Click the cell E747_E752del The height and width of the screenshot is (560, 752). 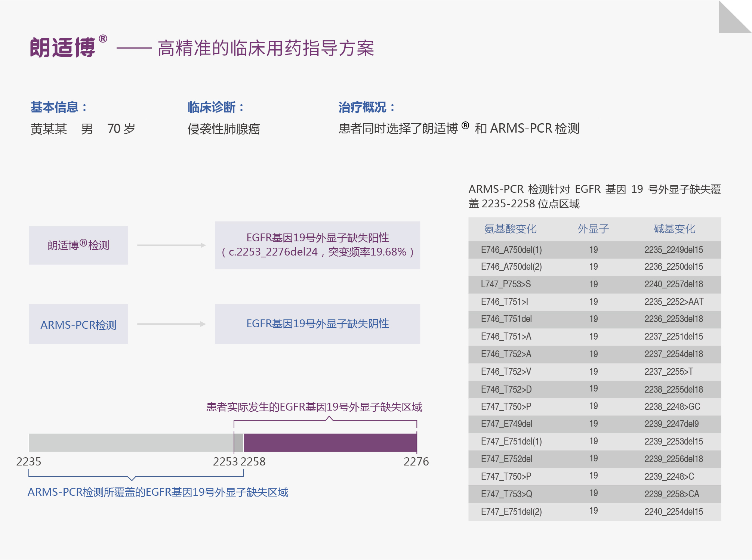[506, 459]
